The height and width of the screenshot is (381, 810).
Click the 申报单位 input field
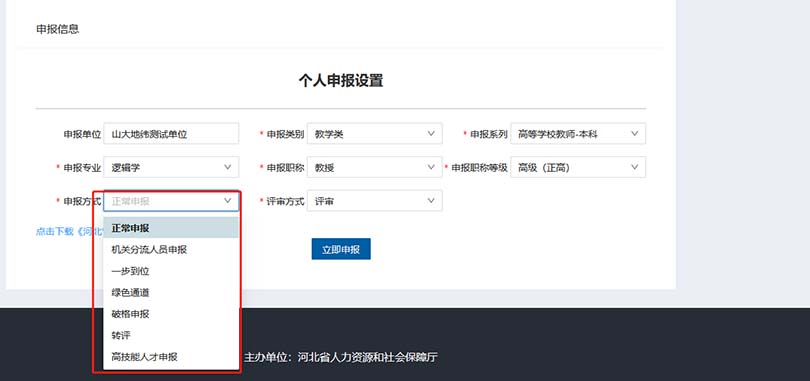[171, 134]
